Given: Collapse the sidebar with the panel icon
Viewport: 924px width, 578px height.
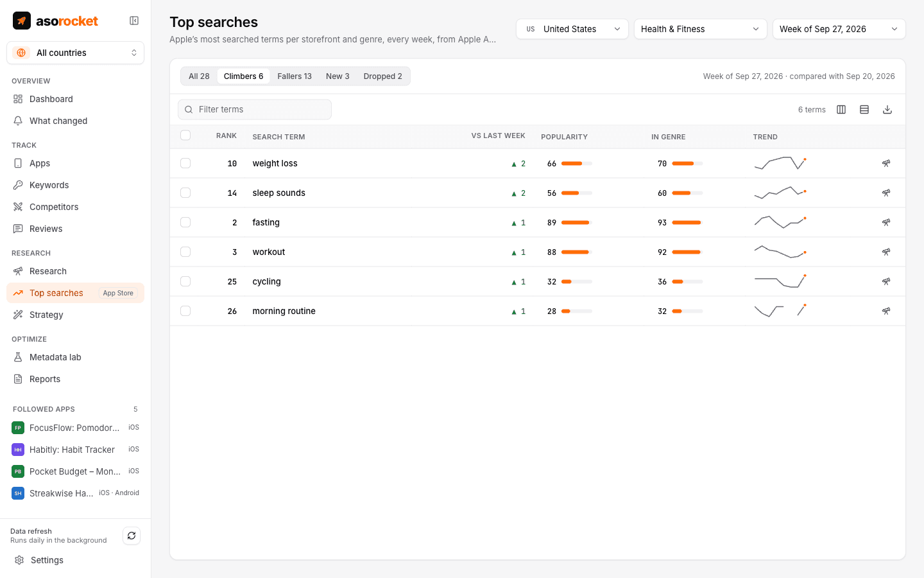Looking at the screenshot, I should pos(134,21).
